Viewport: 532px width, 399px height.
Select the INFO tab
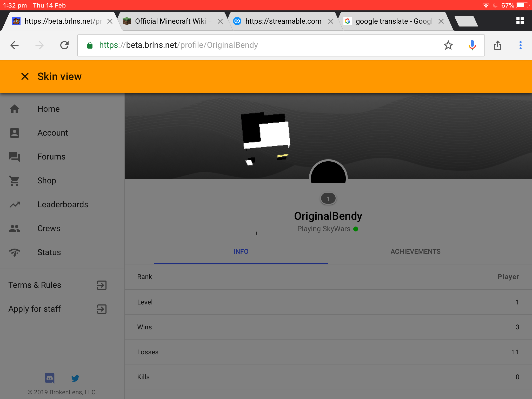click(241, 251)
